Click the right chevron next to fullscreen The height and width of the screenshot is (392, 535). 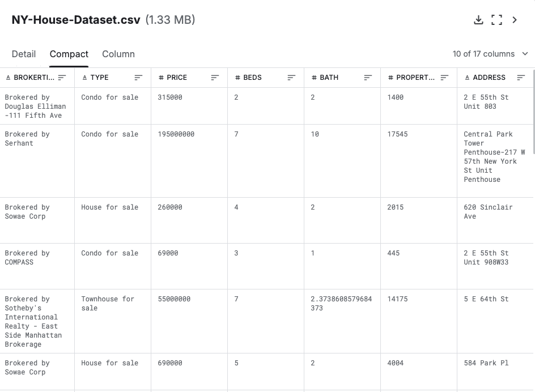515,20
